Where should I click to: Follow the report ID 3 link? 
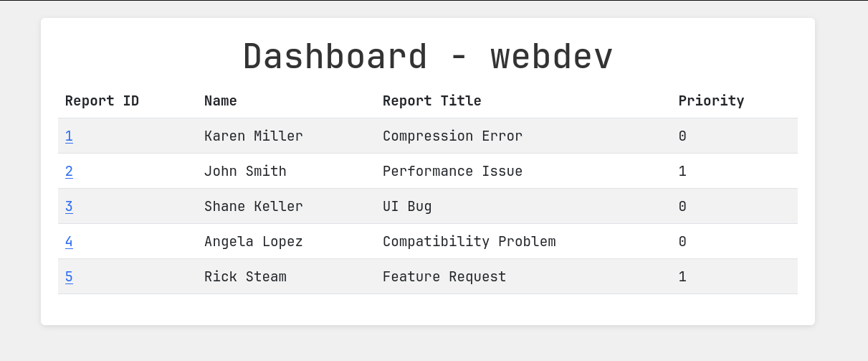click(69, 207)
